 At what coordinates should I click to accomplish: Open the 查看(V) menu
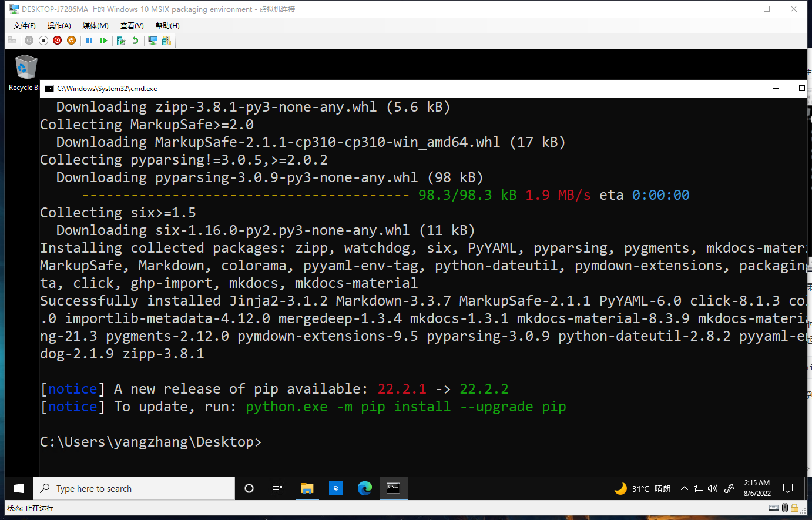pos(132,26)
